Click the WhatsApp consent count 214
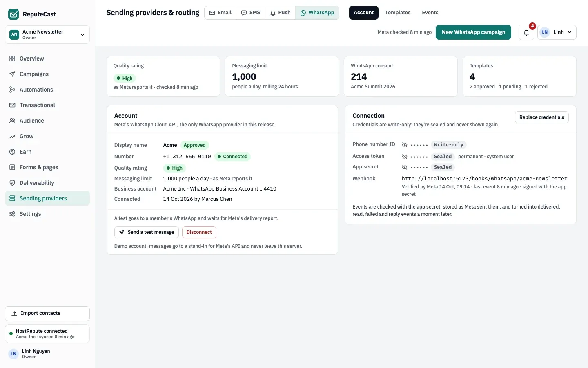 click(x=359, y=76)
